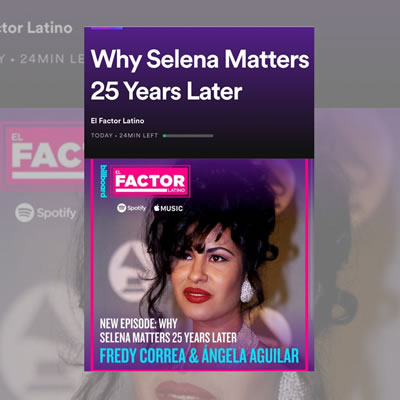The height and width of the screenshot is (400, 400).
Task: Click the large blurred Spotify logo in the background
Action: click(46, 213)
